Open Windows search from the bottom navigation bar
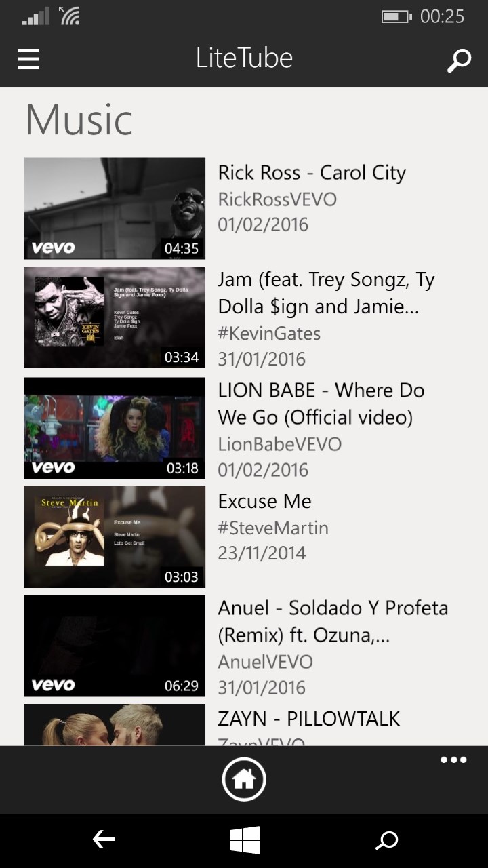This screenshot has height=868, width=488. (387, 841)
